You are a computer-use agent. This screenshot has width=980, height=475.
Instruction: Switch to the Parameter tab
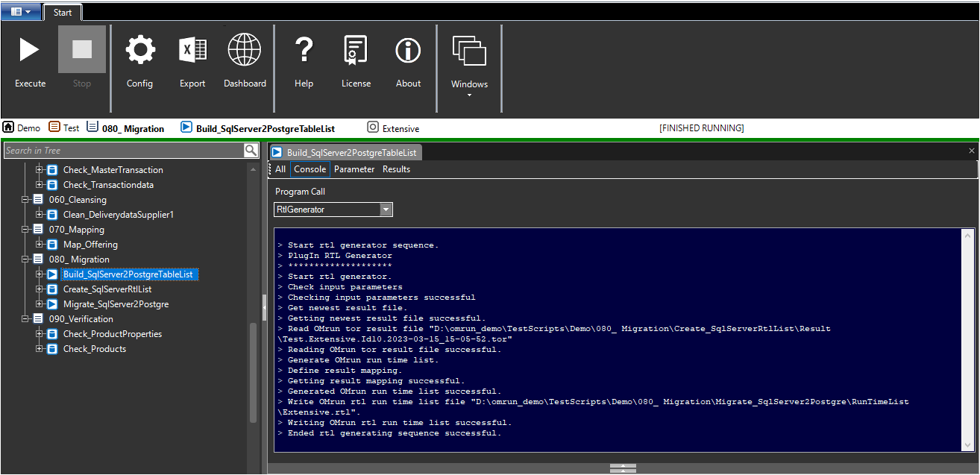point(354,169)
